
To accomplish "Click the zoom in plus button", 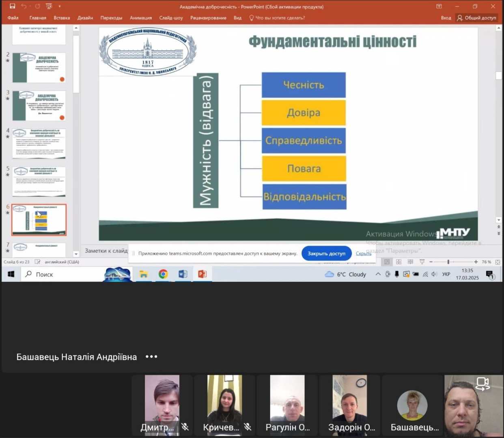I will (476, 262).
